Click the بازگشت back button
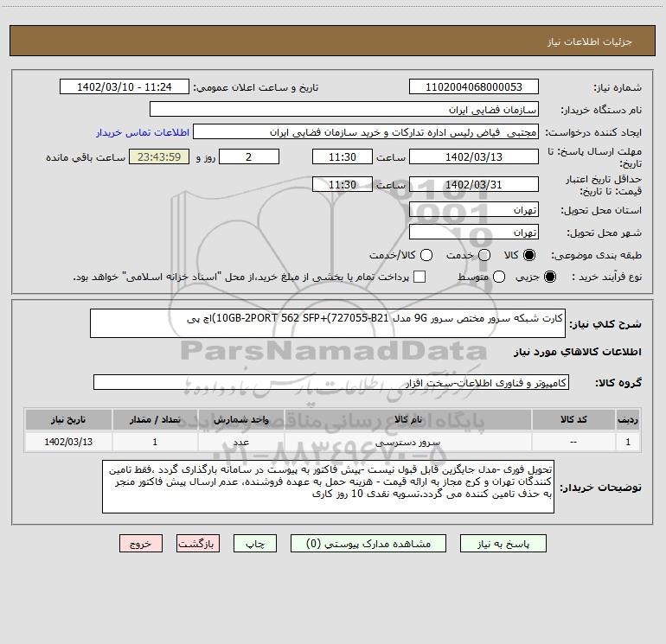This screenshot has height=644, width=666. tap(198, 544)
